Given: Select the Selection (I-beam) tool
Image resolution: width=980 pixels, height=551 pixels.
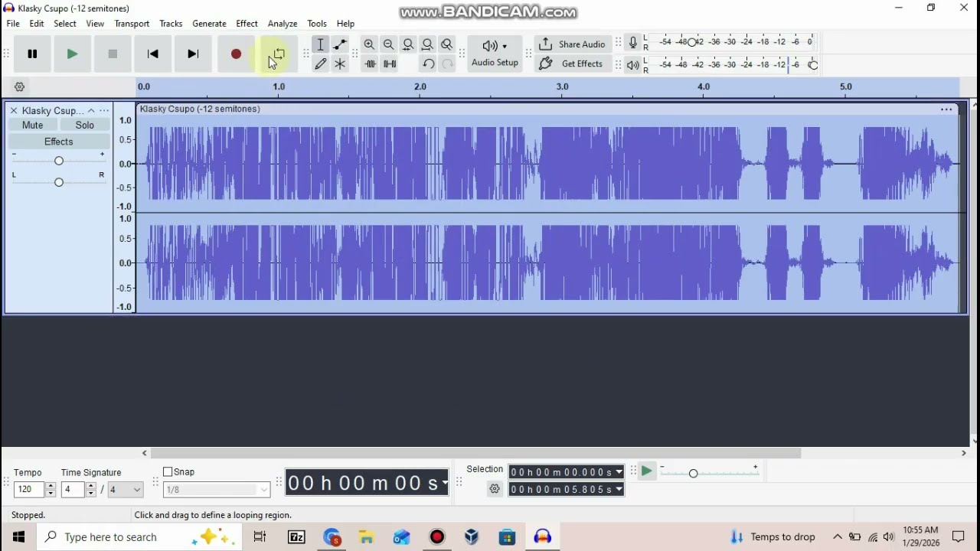Looking at the screenshot, I should (x=321, y=44).
